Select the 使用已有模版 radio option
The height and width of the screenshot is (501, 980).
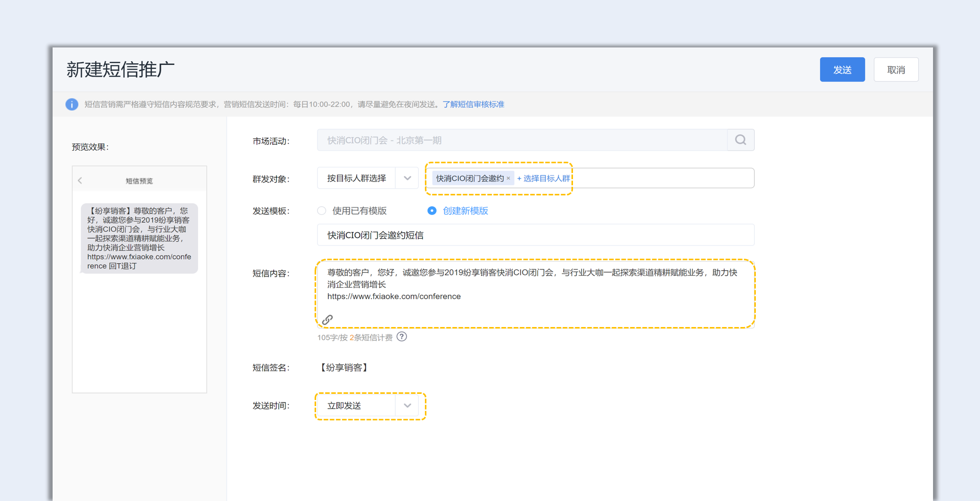pos(322,210)
